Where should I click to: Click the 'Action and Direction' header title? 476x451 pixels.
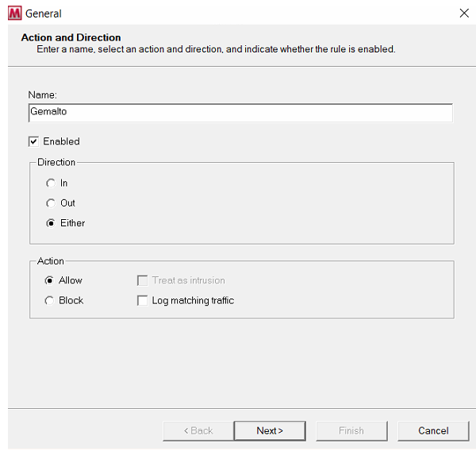point(71,37)
